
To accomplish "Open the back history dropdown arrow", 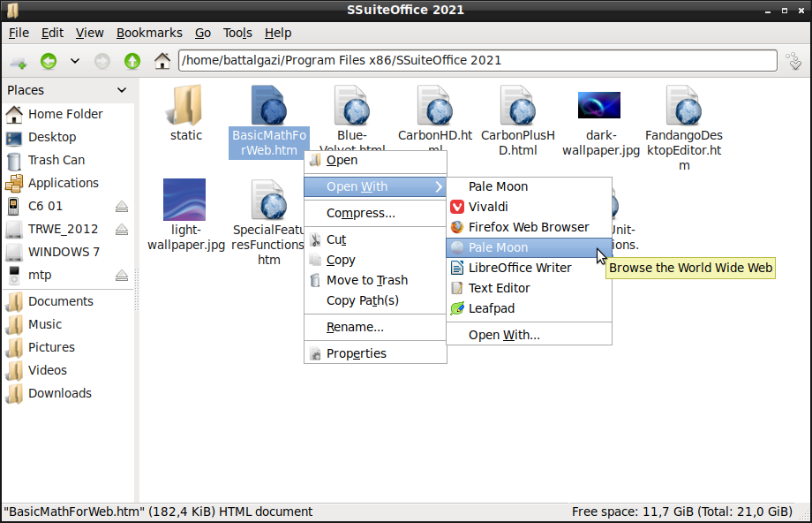I will click(x=75, y=61).
